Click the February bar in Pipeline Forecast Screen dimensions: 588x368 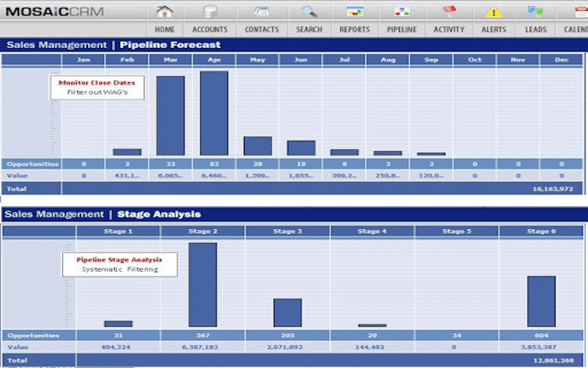point(127,152)
